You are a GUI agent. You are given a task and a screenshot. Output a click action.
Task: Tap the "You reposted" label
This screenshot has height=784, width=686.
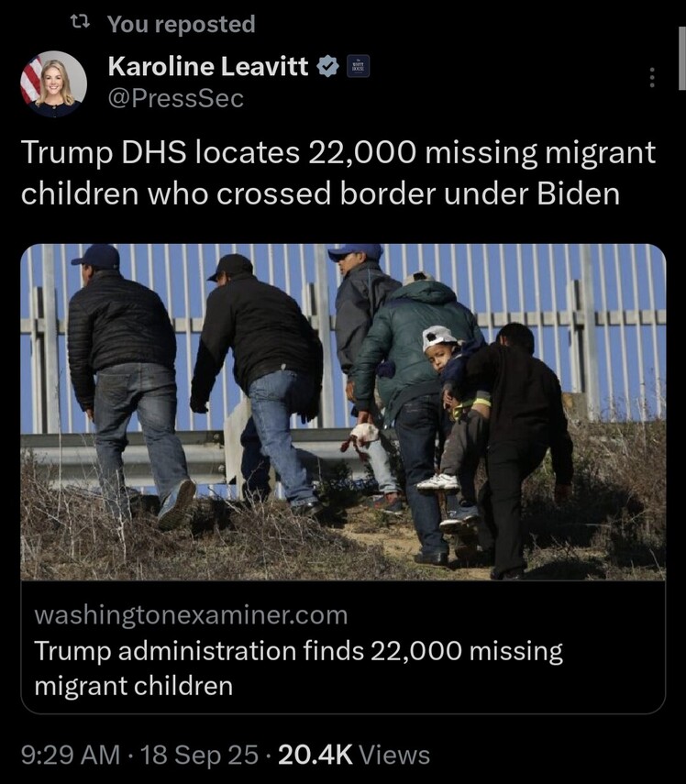point(181,24)
